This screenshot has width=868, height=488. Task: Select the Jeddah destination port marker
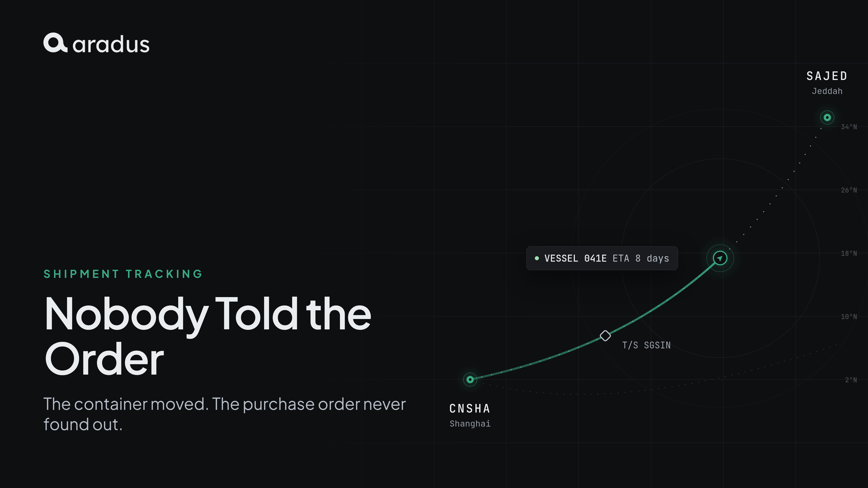click(x=827, y=117)
